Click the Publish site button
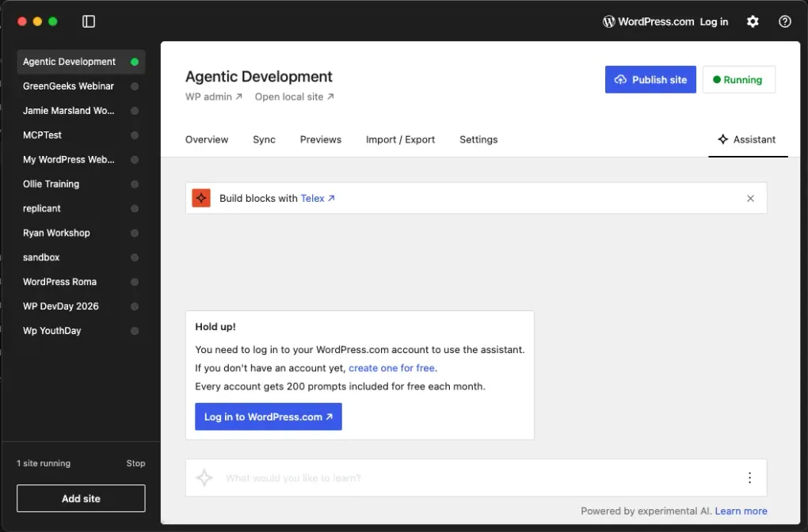 [x=650, y=79]
